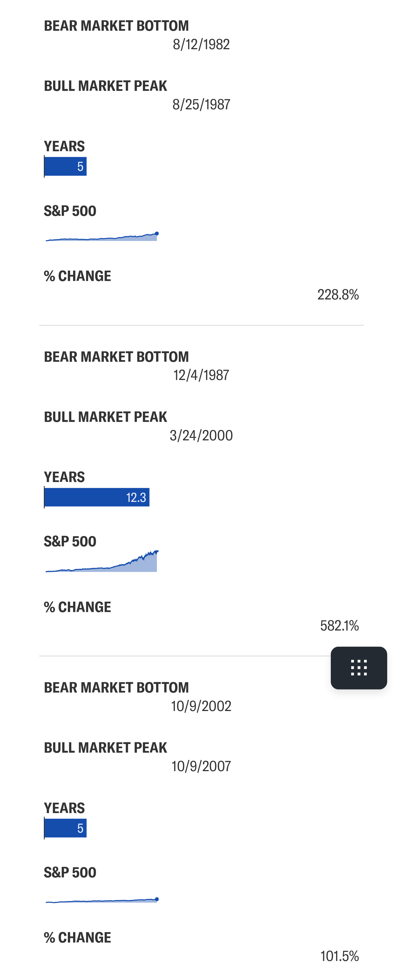This screenshot has height=980, width=402.
Task: Click the 5-year bar for 2002 bull market
Action: 65,828
